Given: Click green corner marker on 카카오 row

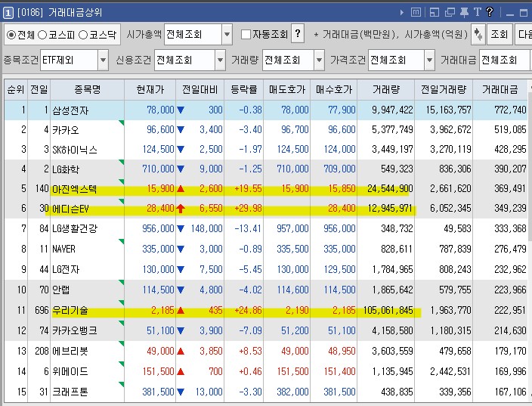Looking at the screenshot, I should point(122,122).
